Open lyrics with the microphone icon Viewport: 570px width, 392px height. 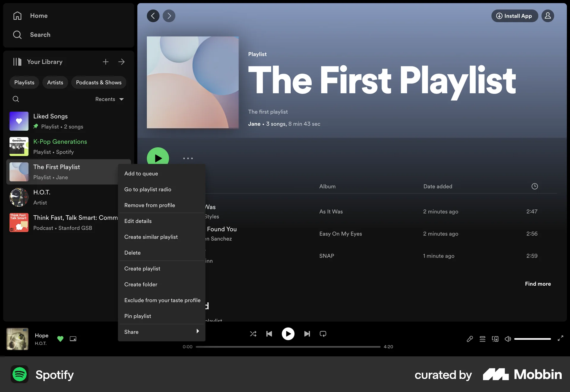469,339
